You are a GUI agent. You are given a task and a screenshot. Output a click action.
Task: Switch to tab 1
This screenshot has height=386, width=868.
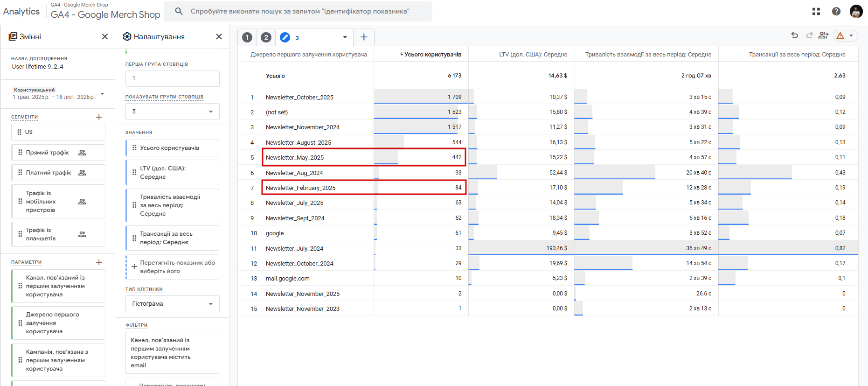pos(247,37)
